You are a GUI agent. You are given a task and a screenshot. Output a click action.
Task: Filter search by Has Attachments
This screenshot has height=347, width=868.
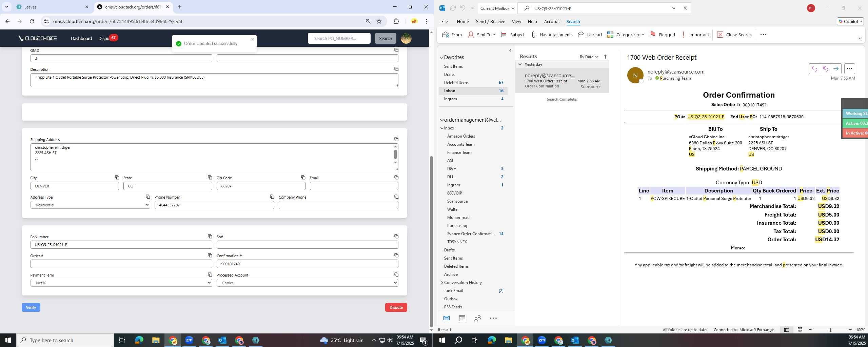tap(551, 35)
